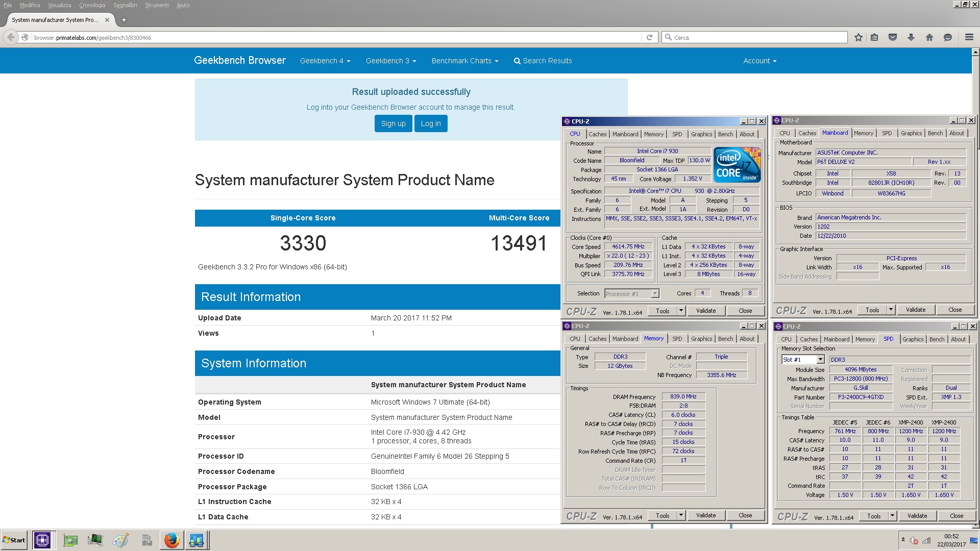Click the taskbar clock 00:52
980x551 pixels.
(951, 536)
